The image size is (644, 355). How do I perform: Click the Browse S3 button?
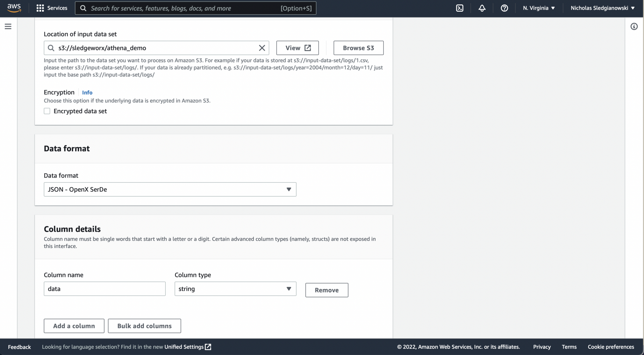(x=358, y=48)
